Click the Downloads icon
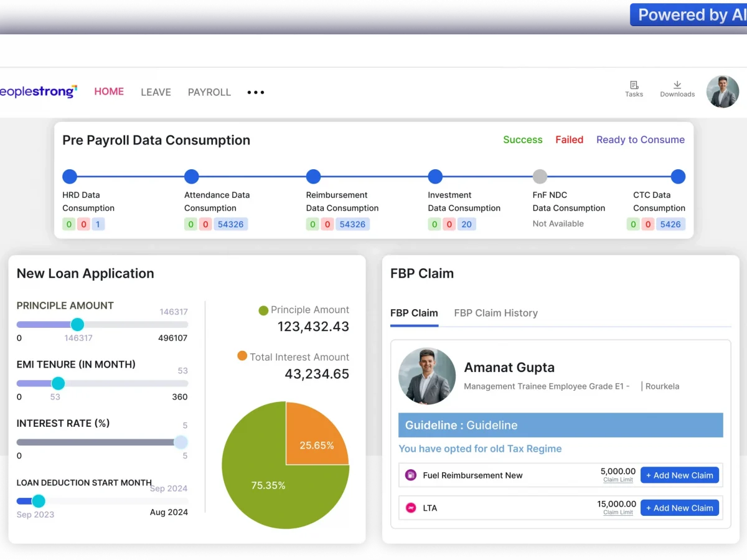 (x=677, y=86)
